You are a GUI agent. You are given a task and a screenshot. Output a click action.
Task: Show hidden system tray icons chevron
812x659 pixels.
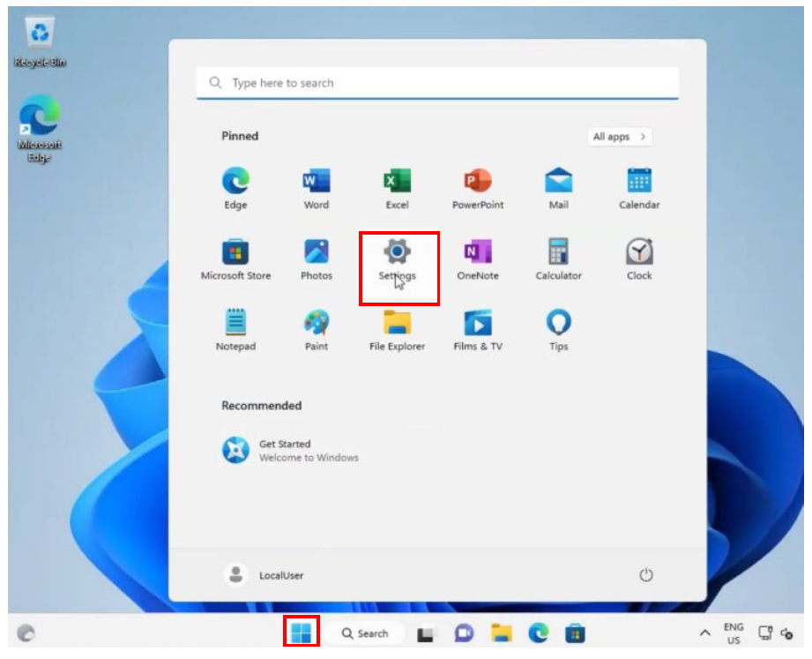704,633
